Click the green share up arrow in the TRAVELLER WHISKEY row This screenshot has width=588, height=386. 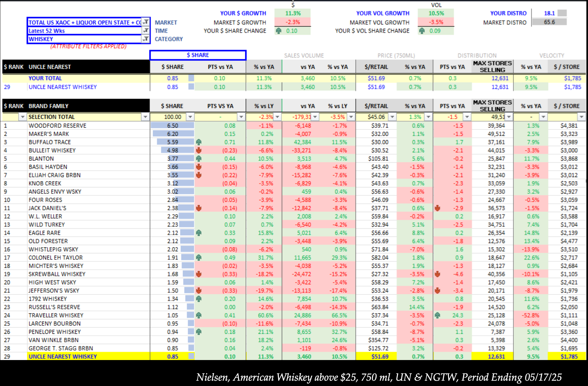coord(199,315)
